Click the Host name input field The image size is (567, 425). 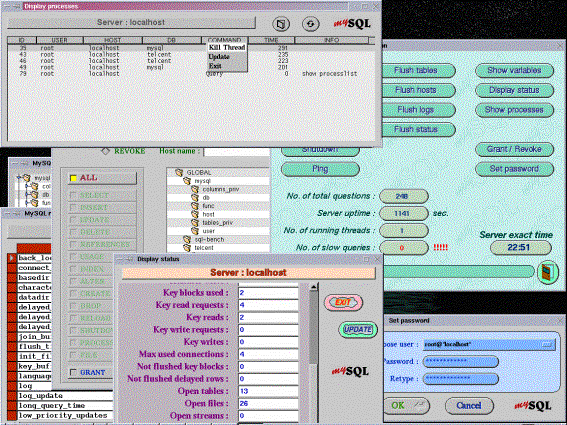click(237, 152)
